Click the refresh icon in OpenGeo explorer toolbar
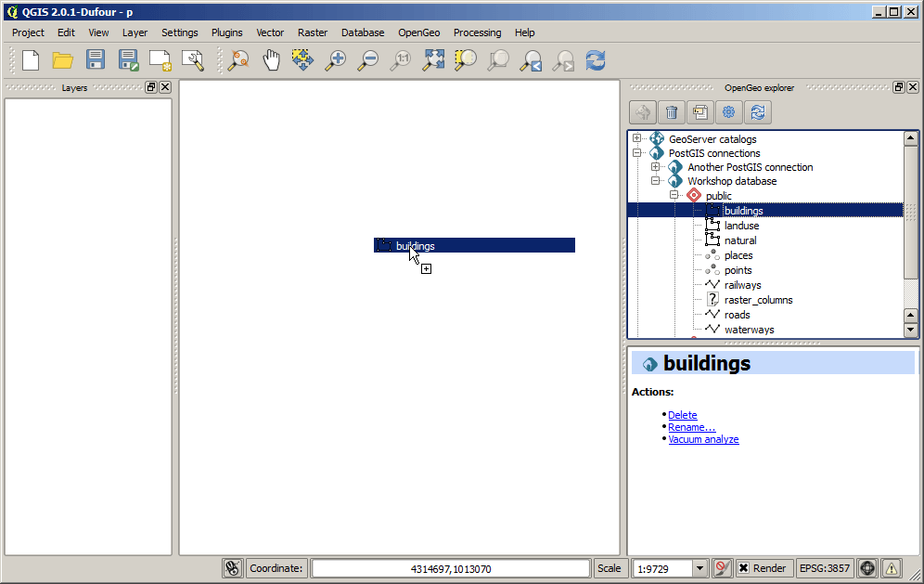 point(758,112)
